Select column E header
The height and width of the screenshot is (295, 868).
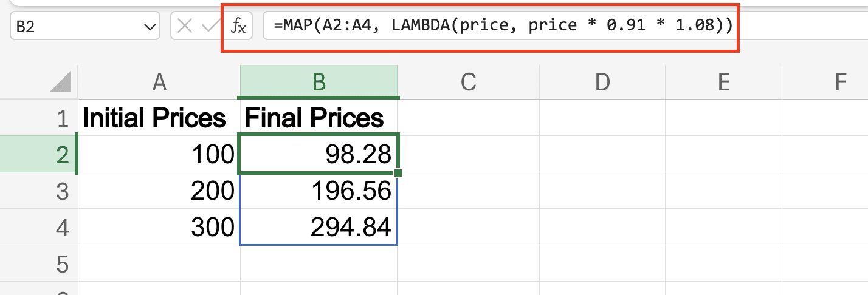click(x=723, y=82)
